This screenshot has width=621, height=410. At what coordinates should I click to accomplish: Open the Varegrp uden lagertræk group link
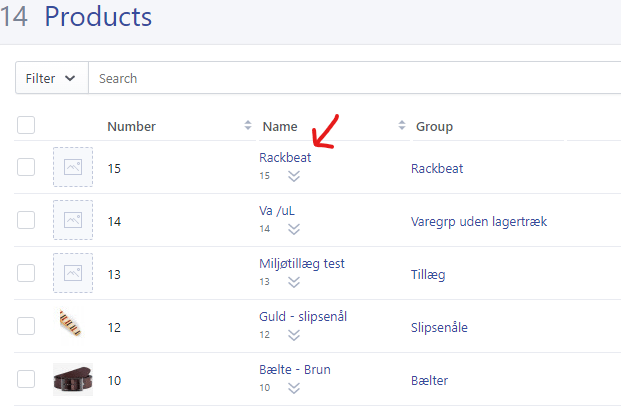[x=479, y=221]
